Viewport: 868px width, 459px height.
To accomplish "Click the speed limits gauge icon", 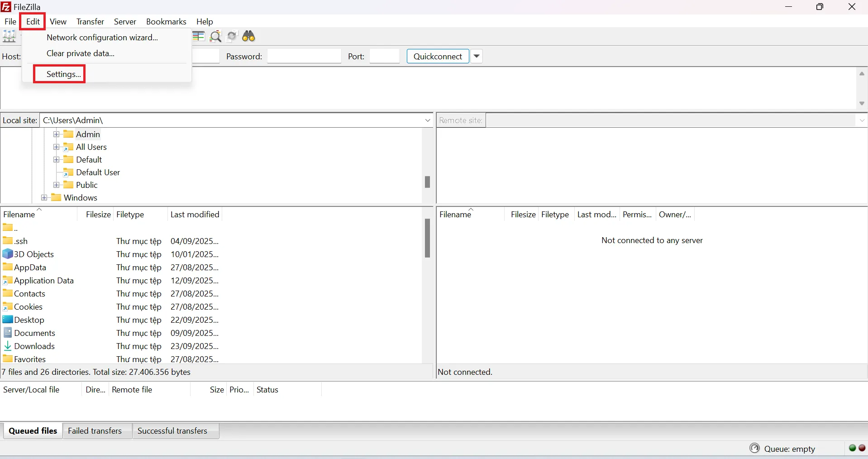I will [x=754, y=448].
